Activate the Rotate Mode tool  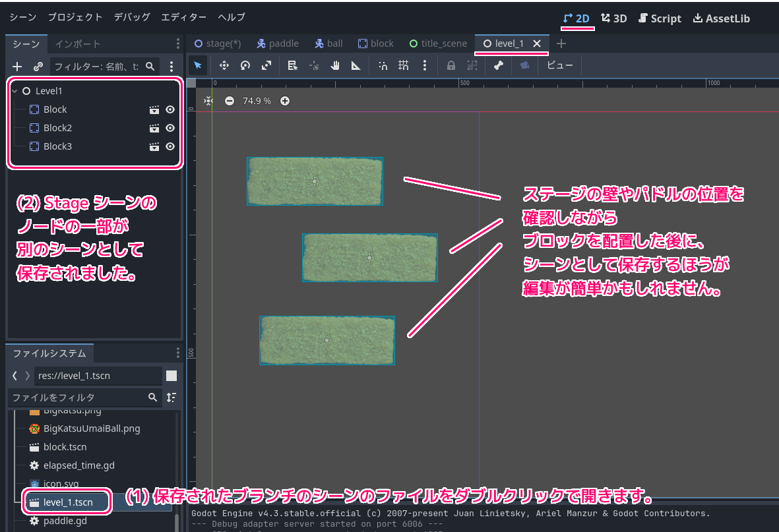pyautogui.click(x=245, y=65)
